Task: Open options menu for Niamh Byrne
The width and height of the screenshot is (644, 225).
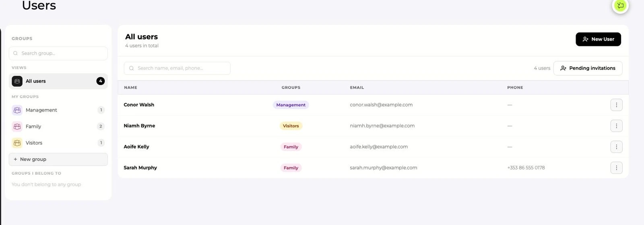Action: tap(616, 126)
